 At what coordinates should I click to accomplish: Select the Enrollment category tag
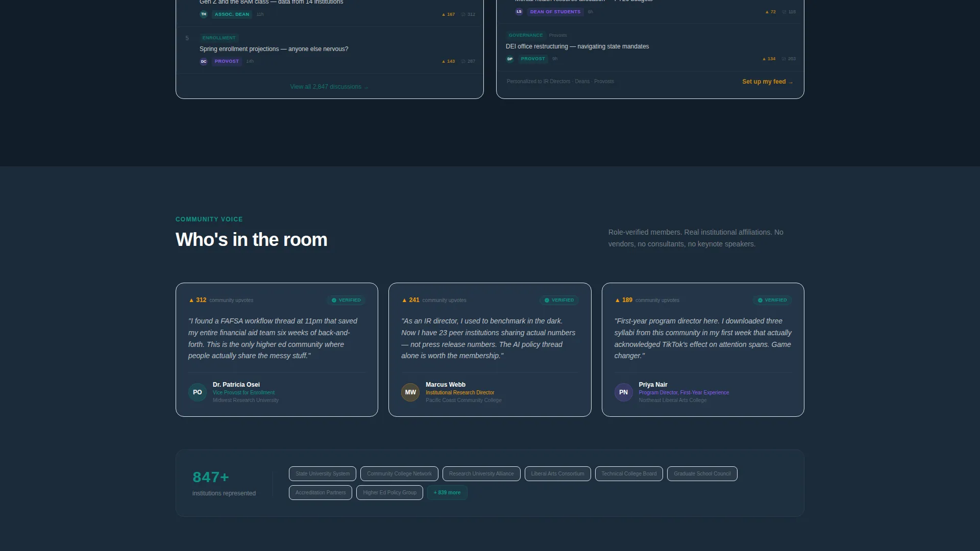[x=219, y=38]
